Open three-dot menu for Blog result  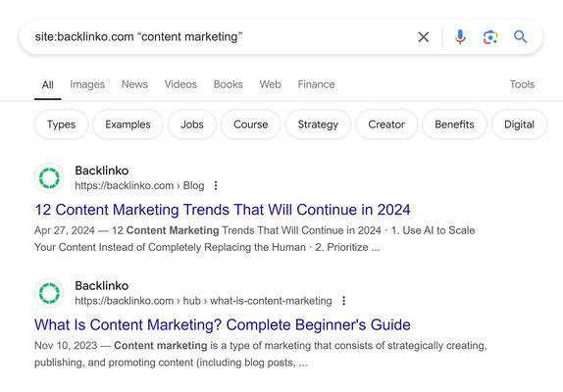click(216, 185)
